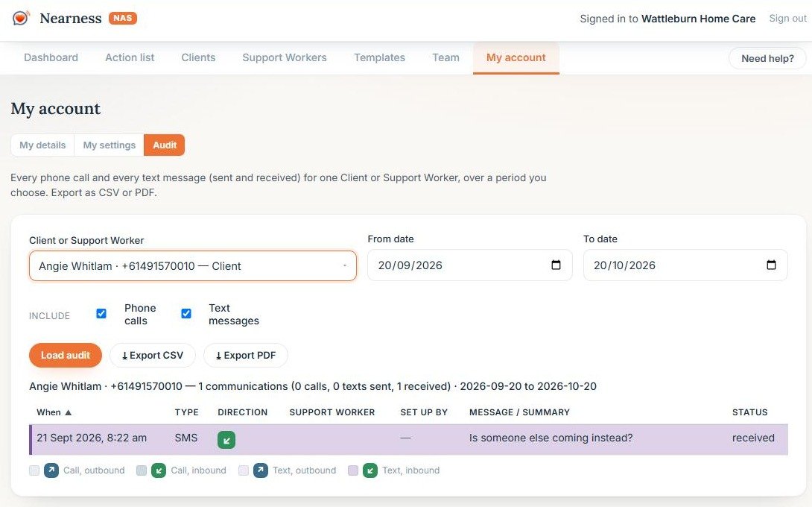Click the inbound arrow icon in the SMS row
The width and height of the screenshot is (812, 507).
click(x=226, y=440)
